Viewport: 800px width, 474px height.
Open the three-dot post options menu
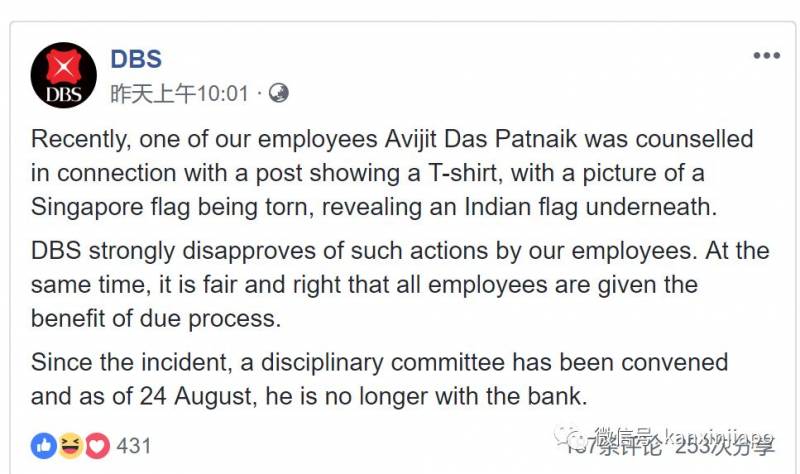pyautogui.click(x=766, y=56)
